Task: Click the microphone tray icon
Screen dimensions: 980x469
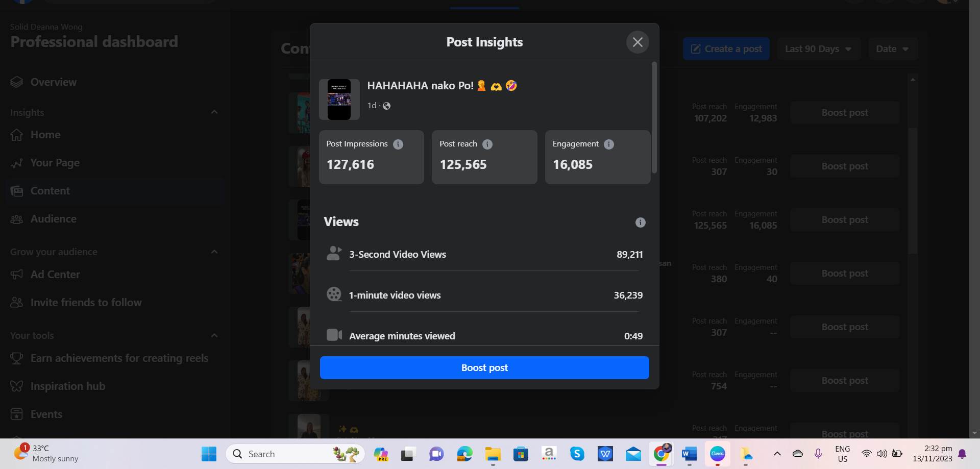Action: coord(818,454)
